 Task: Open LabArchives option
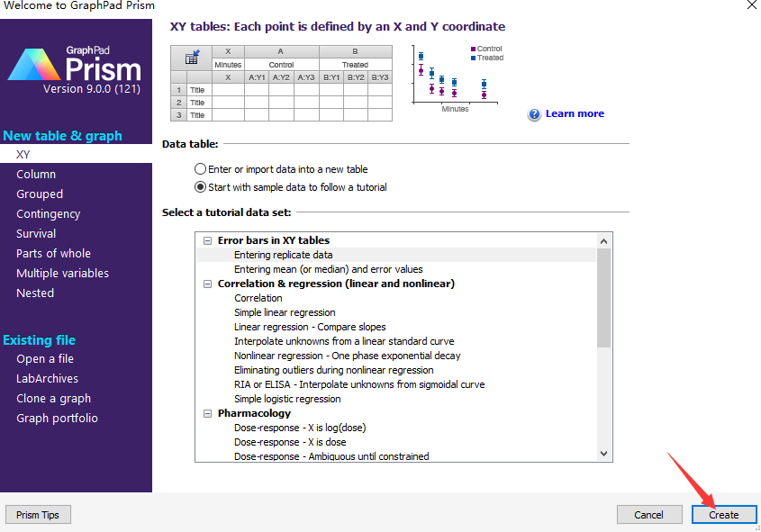pyautogui.click(x=47, y=378)
